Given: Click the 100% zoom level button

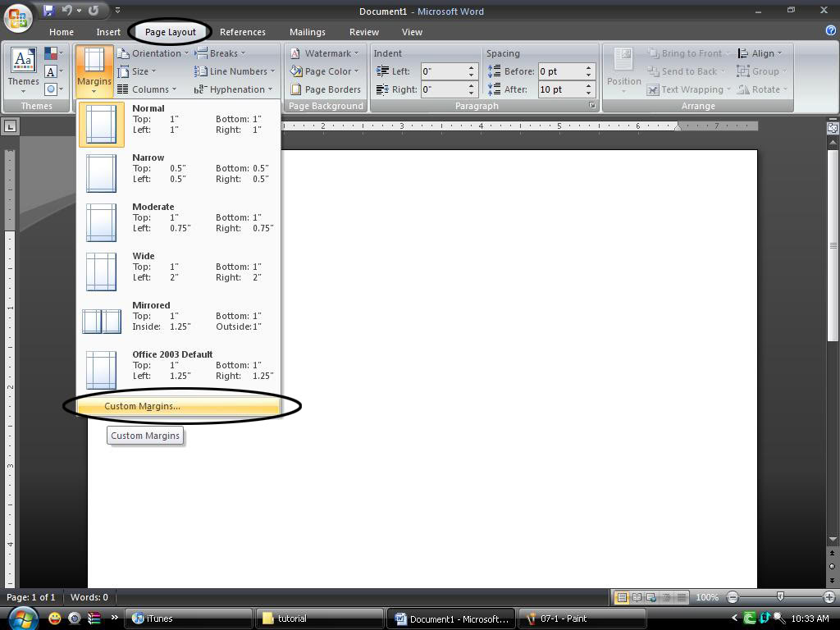Looking at the screenshot, I should click(706, 597).
